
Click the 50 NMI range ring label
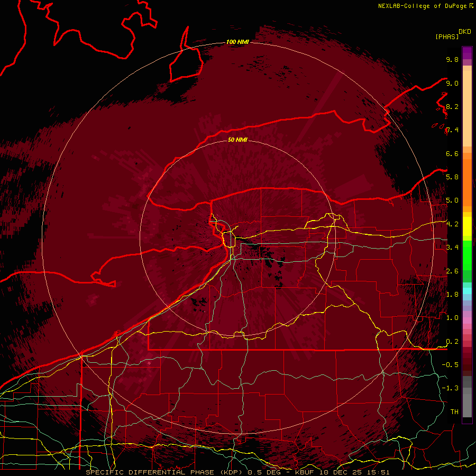point(237,140)
